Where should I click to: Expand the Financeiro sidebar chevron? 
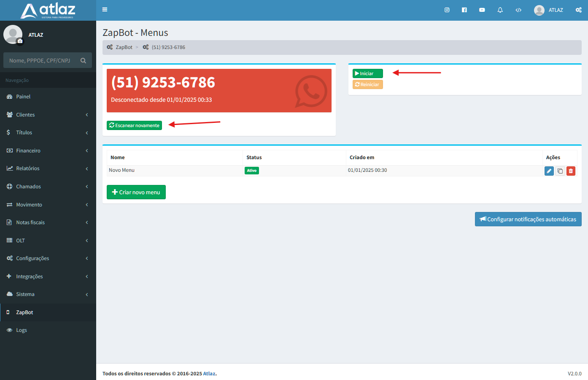pyautogui.click(x=87, y=151)
